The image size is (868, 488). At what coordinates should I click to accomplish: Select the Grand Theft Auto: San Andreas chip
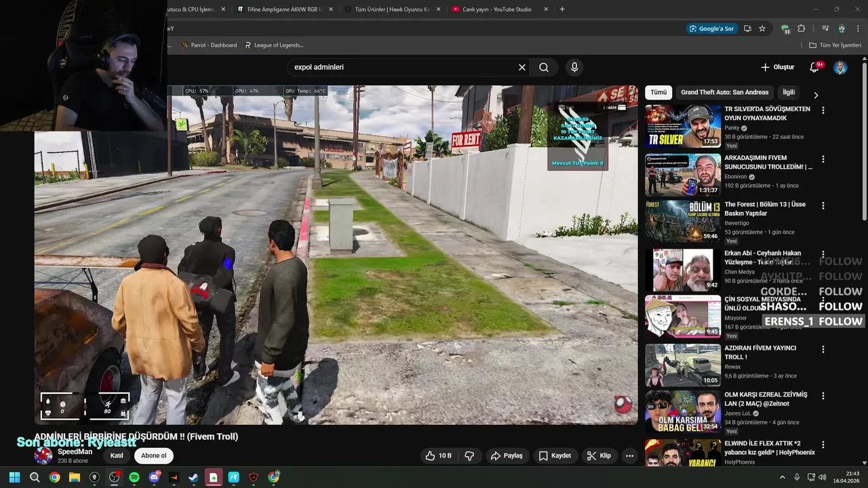point(724,92)
